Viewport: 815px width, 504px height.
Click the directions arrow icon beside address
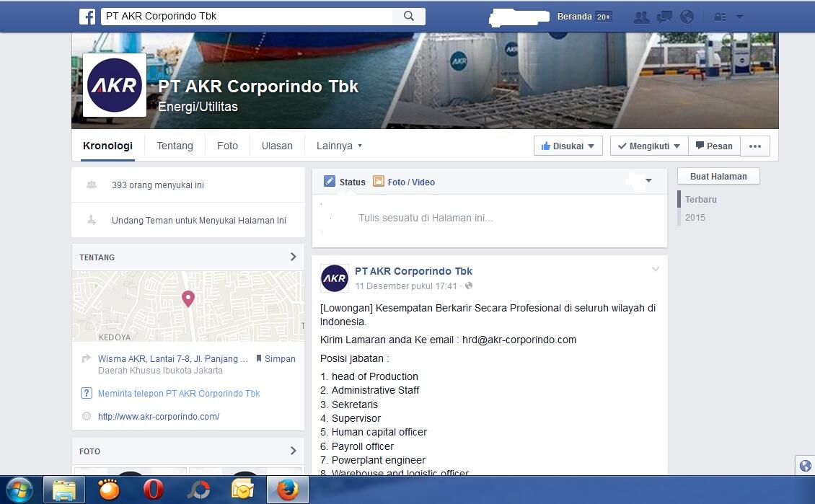pos(87,358)
